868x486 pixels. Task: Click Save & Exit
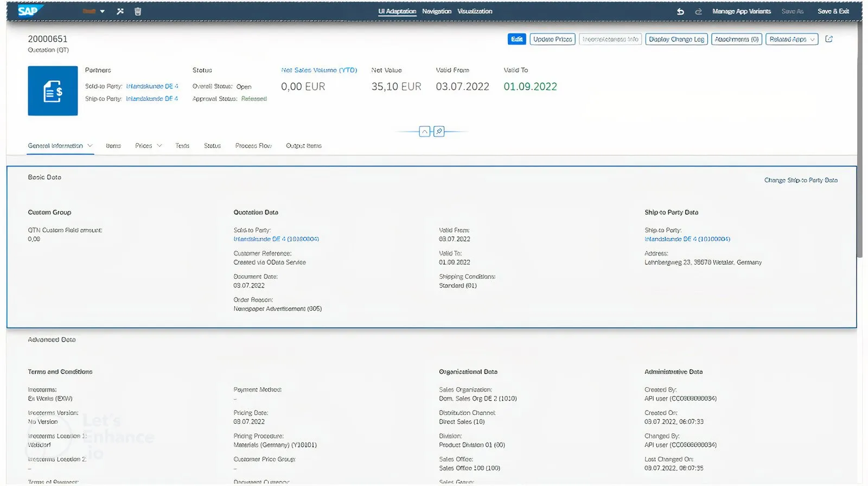coord(833,11)
